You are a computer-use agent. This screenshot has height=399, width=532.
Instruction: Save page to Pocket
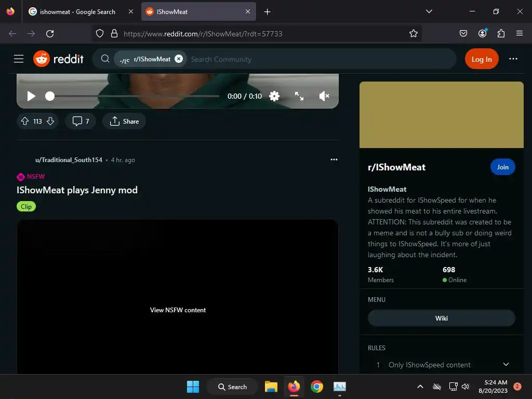tap(463, 34)
